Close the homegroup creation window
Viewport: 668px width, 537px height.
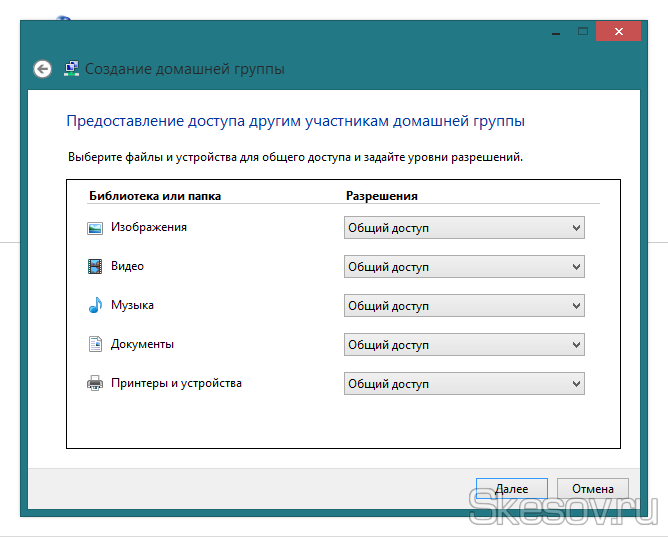click(x=618, y=33)
